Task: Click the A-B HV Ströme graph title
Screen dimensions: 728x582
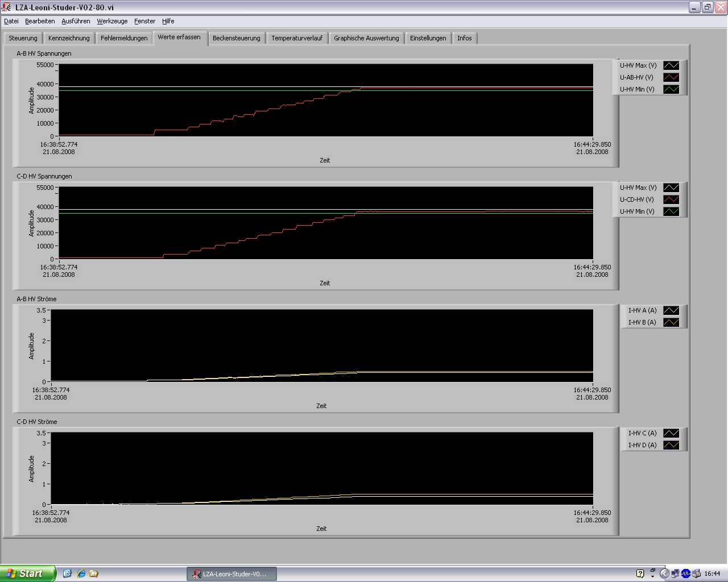Action: click(x=36, y=299)
